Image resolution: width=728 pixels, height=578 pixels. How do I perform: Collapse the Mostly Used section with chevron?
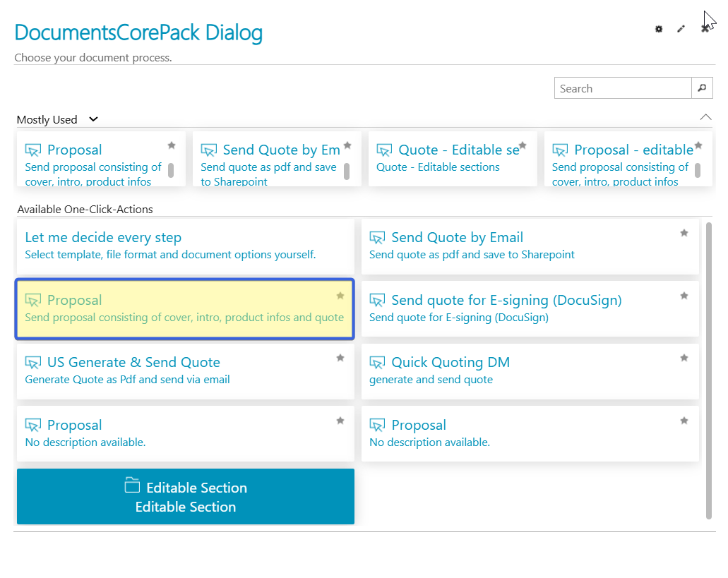705,117
